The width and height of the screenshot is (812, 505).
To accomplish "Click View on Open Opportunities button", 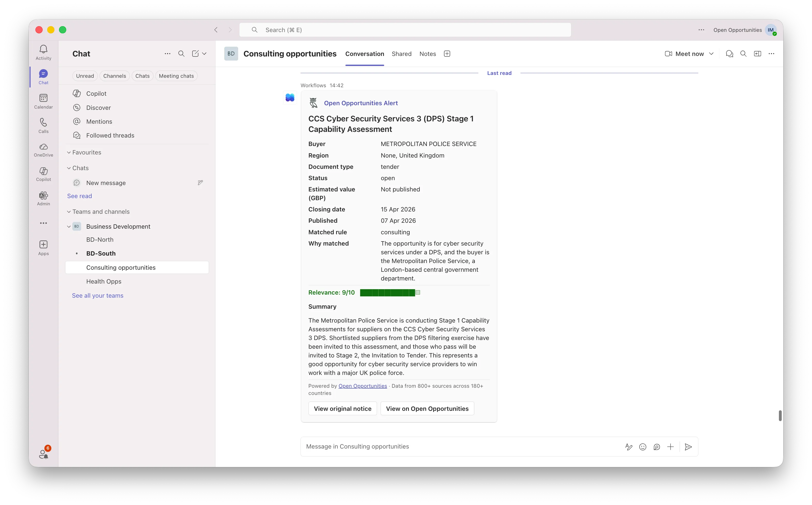I will point(427,409).
